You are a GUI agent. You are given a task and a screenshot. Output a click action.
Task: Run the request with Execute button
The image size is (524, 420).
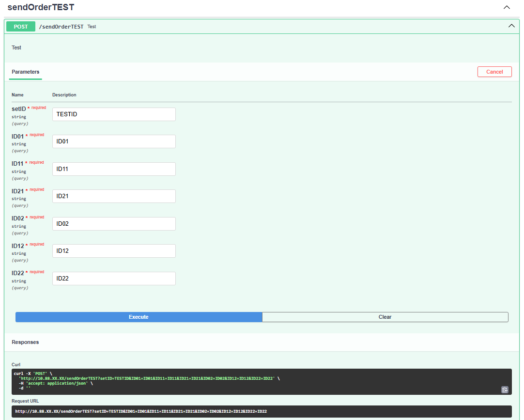click(139, 317)
